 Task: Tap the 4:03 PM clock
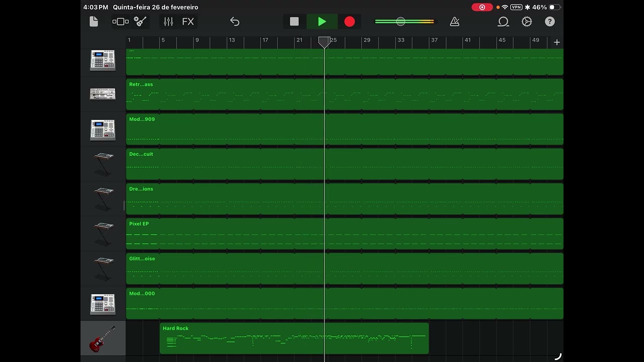pos(96,7)
